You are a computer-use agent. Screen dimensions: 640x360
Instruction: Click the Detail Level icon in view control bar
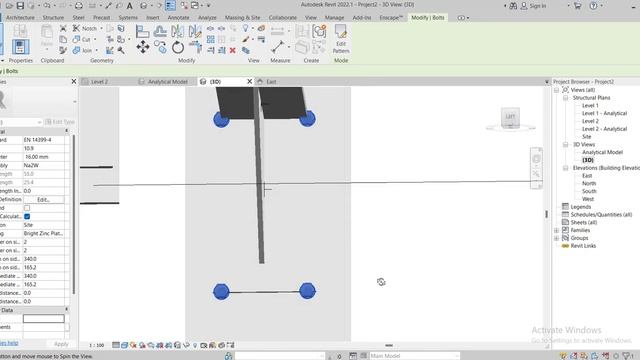[x=116, y=345]
